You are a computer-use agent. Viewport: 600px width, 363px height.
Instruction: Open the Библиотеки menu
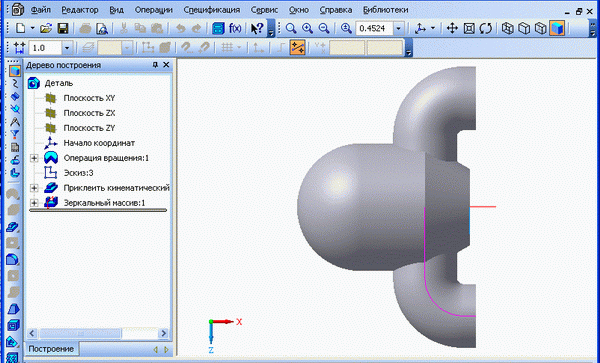(385, 10)
